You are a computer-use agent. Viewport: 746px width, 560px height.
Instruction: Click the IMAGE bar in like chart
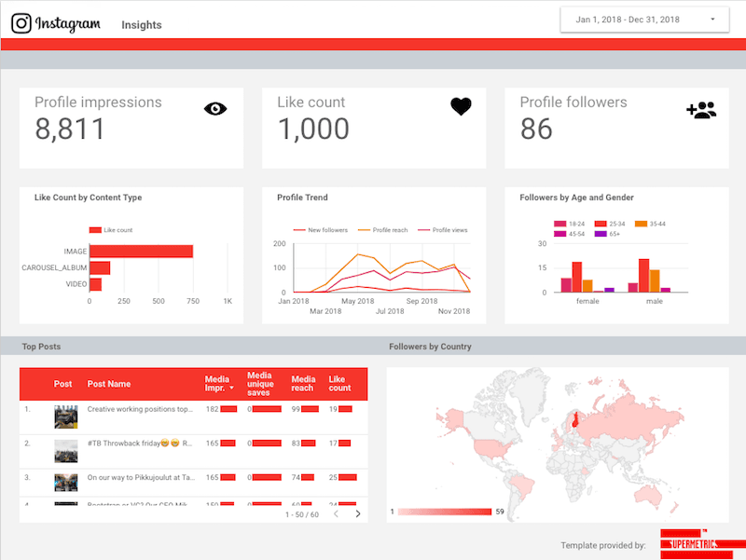(x=142, y=252)
